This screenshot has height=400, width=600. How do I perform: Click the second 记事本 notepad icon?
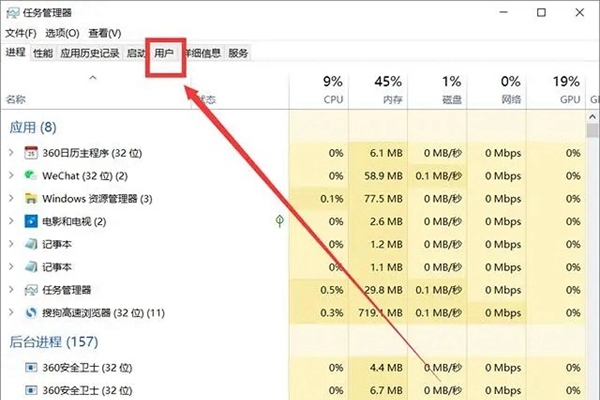click(31, 267)
